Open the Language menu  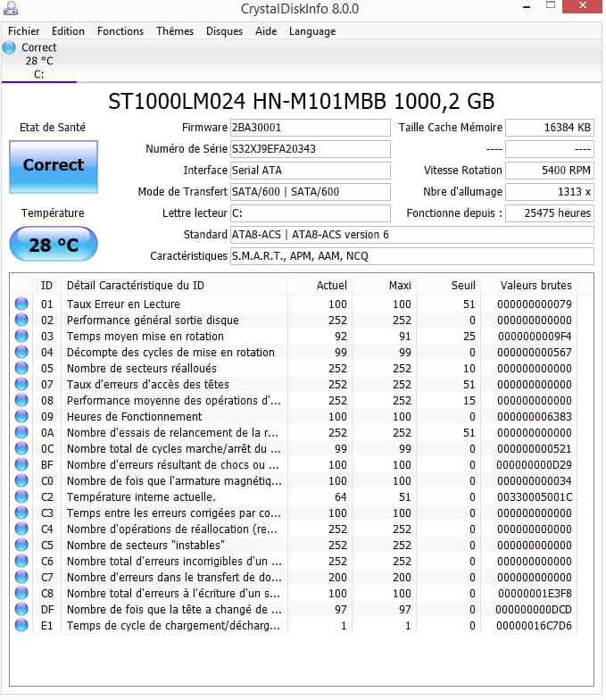(x=312, y=31)
